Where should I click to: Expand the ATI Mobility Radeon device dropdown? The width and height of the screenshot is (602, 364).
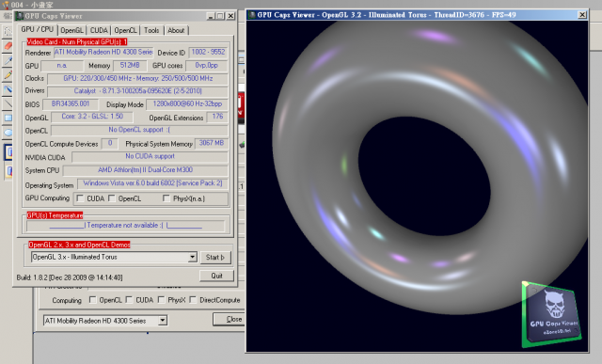(x=163, y=320)
